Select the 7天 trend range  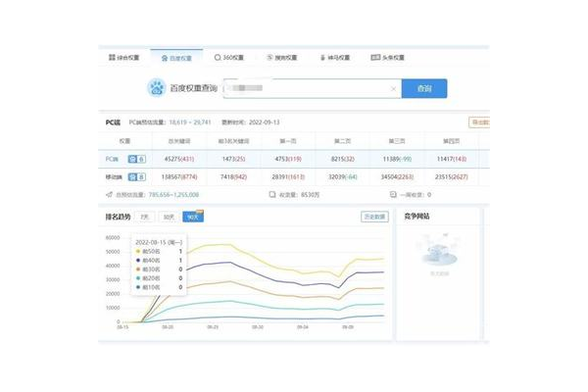tap(144, 217)
